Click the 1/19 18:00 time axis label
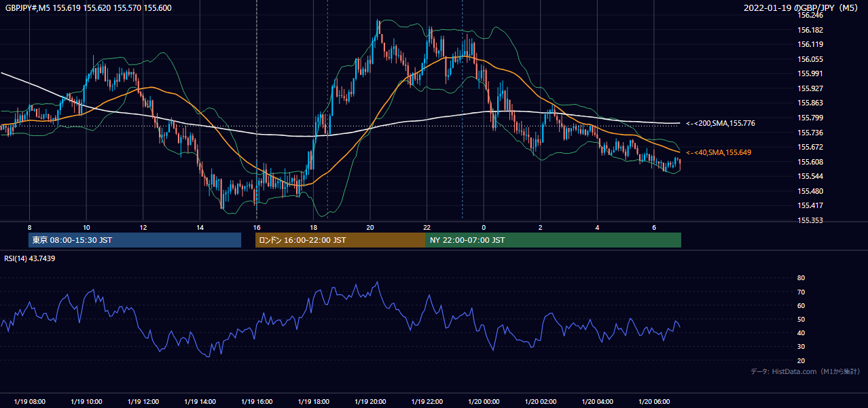 click(313, 402)
